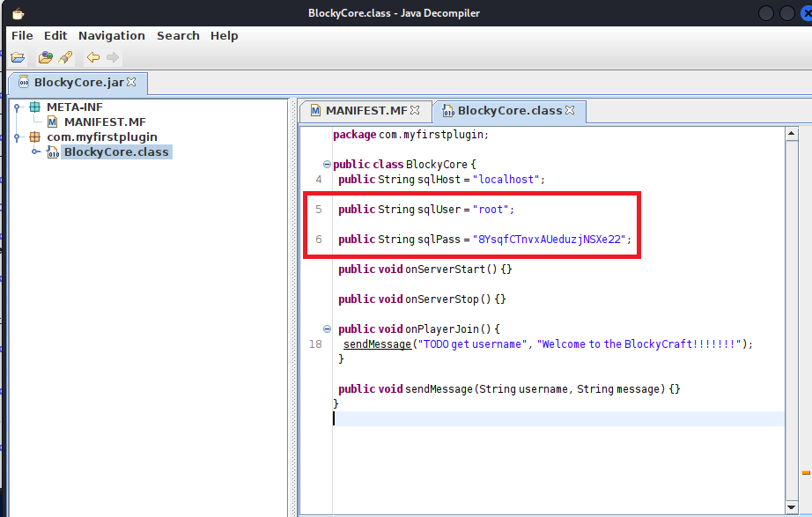Open the File menu
Viewport: 812px width, 517px height.
coord(22,36)
